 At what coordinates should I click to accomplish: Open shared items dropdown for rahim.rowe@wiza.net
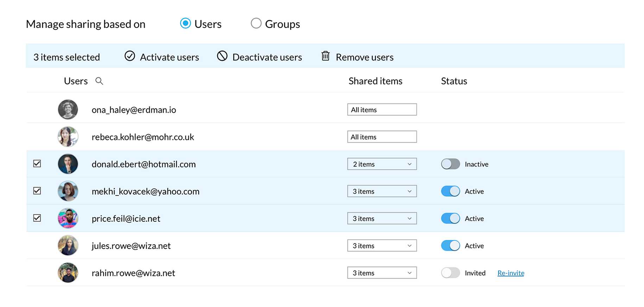coord(382,273)
